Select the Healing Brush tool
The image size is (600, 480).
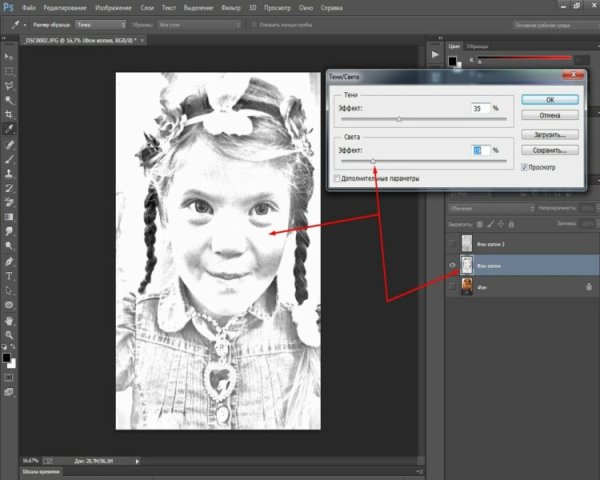(x=9, y=145)
